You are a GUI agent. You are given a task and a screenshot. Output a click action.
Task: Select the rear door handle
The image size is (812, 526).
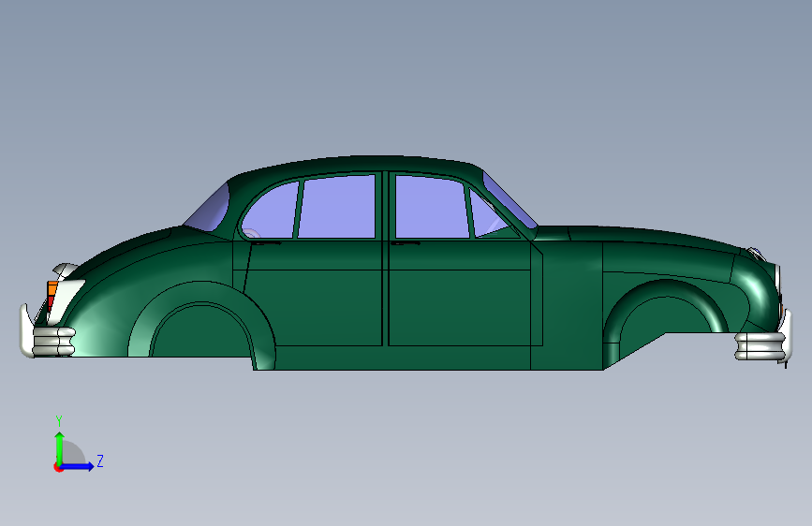(x=266, y=242)
